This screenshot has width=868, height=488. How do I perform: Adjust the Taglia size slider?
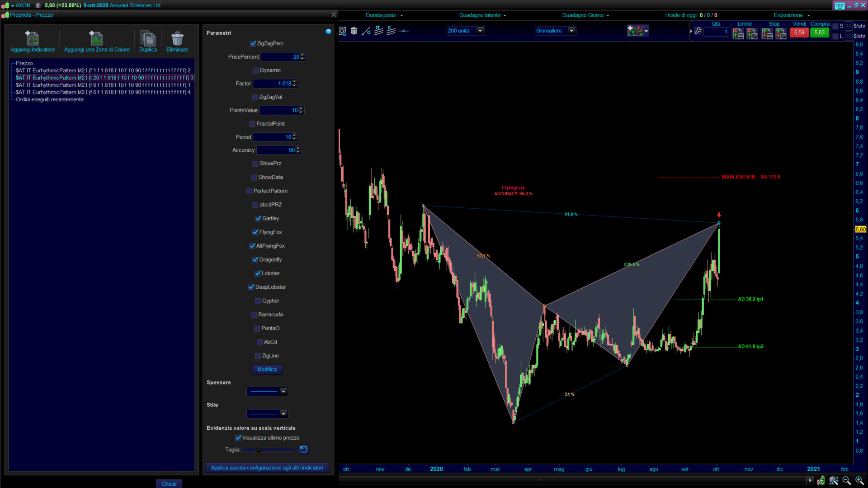click(258, 450)
